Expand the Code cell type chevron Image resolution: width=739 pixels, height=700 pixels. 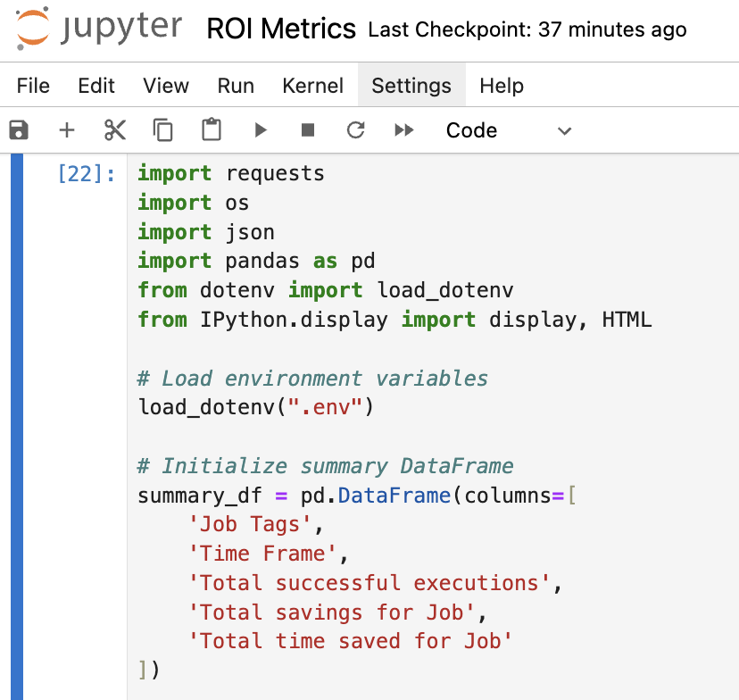(x=564, y=130)
